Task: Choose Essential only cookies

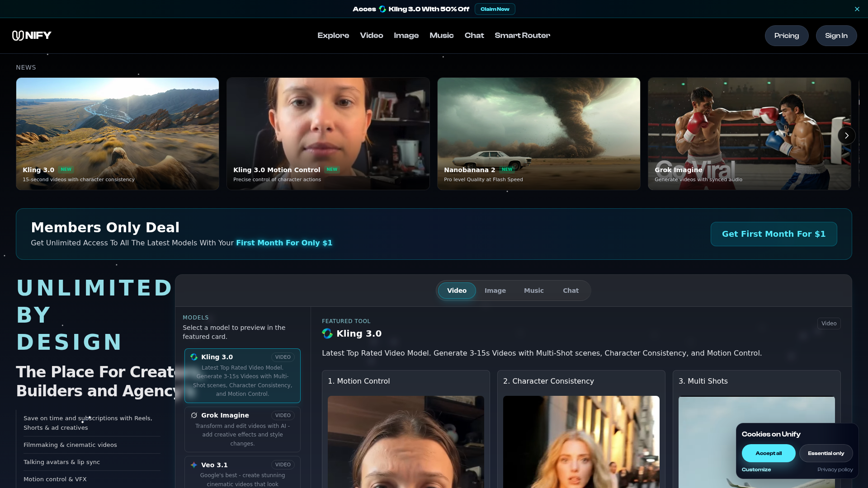Action: click(826, 453)
